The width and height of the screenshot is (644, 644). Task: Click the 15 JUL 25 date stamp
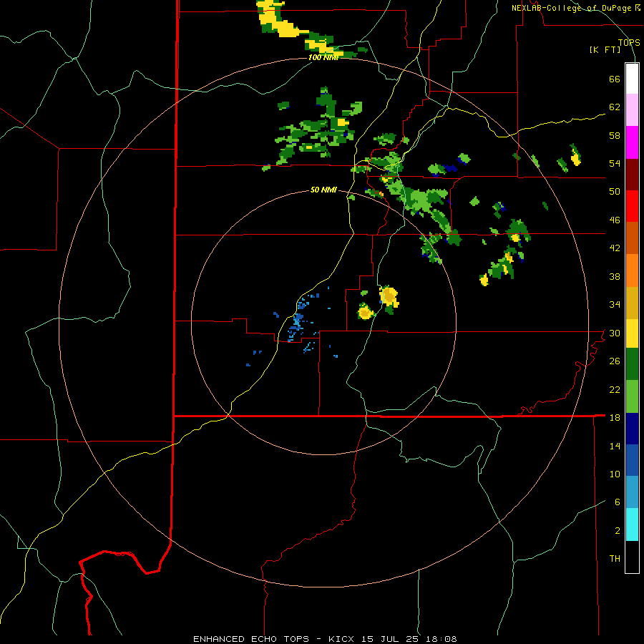(390, 639)
